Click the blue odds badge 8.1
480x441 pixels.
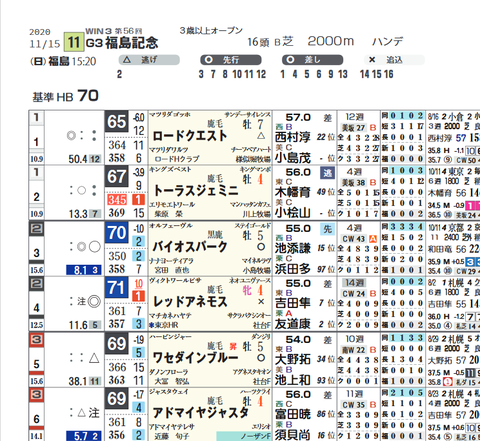(84, 270)
